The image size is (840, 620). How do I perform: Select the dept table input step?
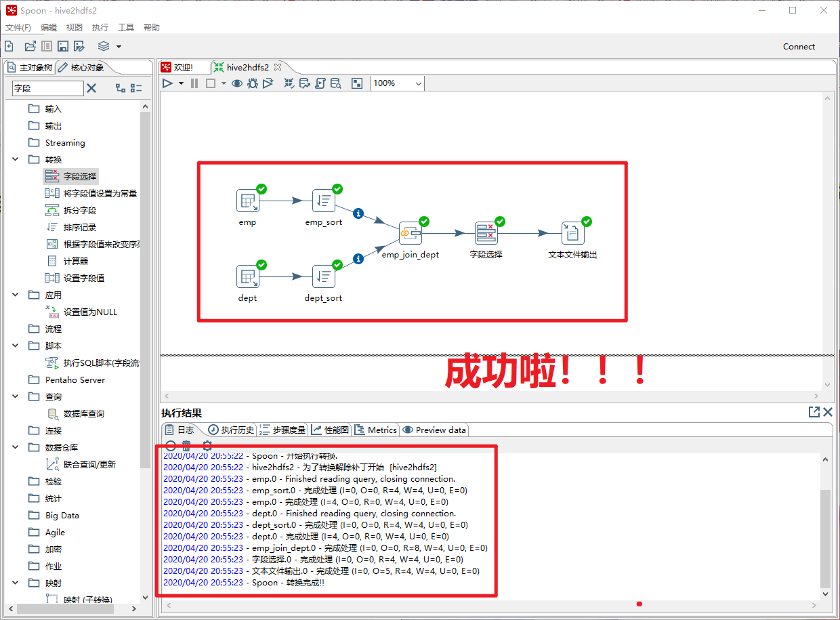coord(248,276)
